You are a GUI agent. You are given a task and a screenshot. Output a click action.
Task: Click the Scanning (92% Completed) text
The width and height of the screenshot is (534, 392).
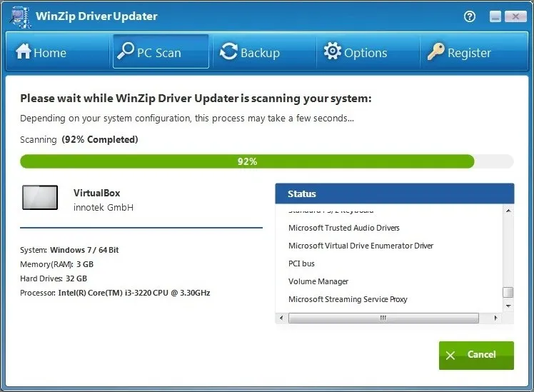pyautogui.click(x=79, y=140)
